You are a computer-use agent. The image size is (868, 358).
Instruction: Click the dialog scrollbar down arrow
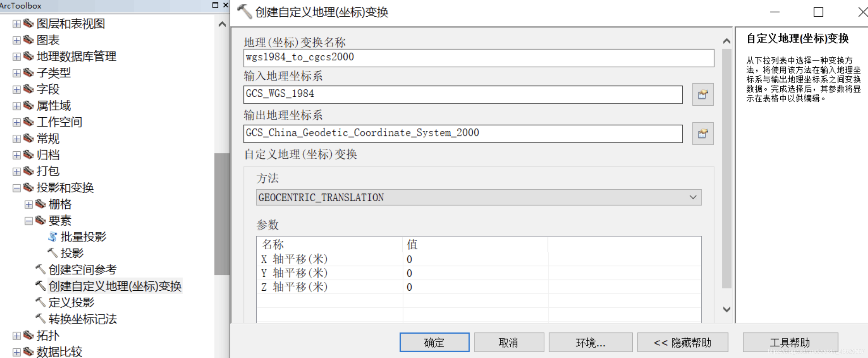tap(726, 309)
